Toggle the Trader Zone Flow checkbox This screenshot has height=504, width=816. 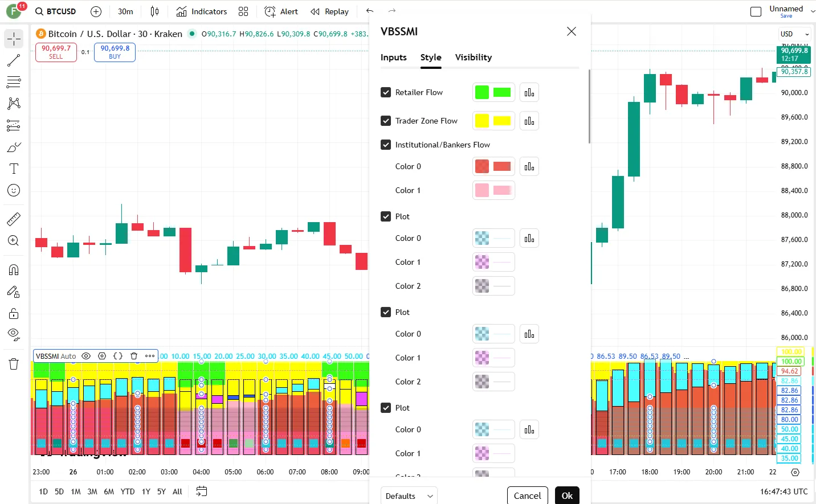(386, 121)
